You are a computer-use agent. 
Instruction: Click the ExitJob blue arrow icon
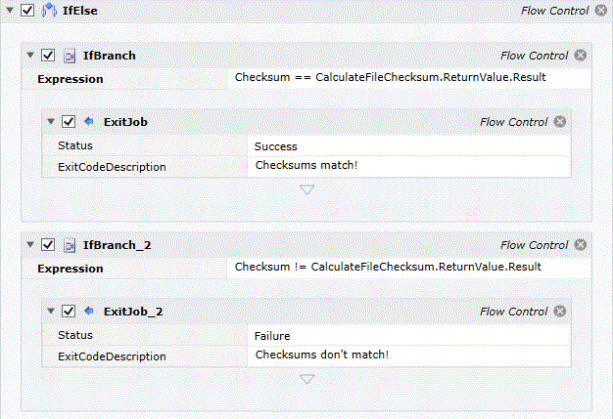pyautogui.click(x=89, y=121)
